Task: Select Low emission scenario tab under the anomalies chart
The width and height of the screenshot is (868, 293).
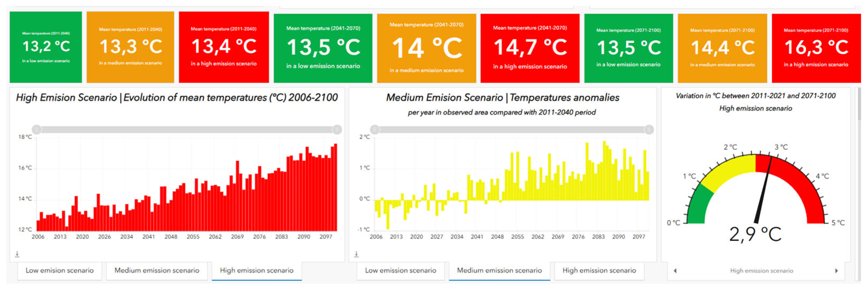Action: click(401, 270)
